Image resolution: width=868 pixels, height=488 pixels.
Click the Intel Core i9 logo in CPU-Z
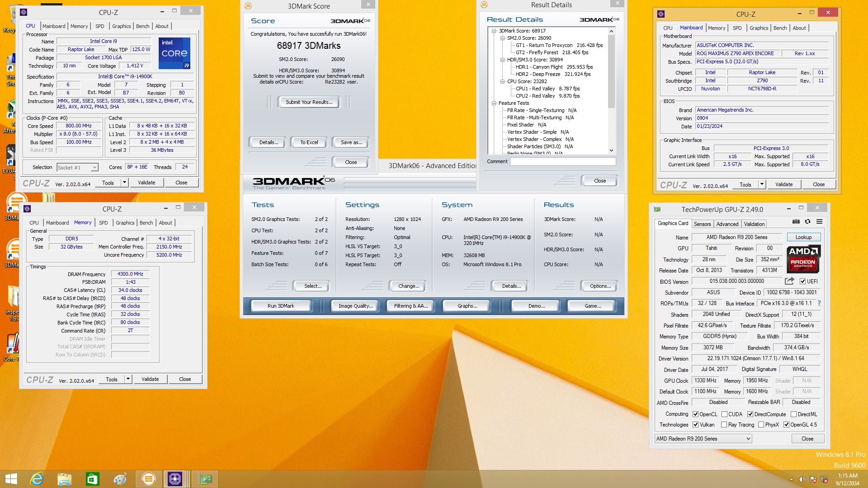[175, 53]
